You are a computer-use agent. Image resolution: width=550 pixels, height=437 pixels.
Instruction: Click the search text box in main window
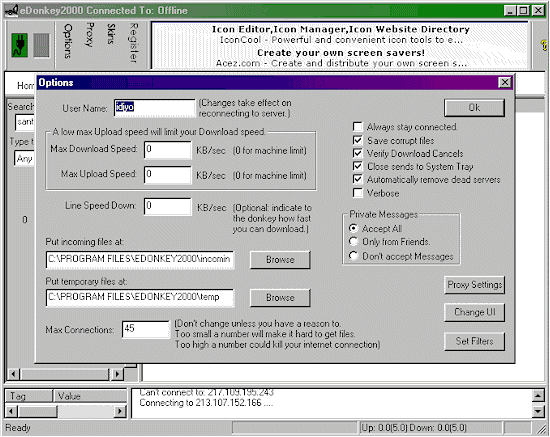pos(25,122)
